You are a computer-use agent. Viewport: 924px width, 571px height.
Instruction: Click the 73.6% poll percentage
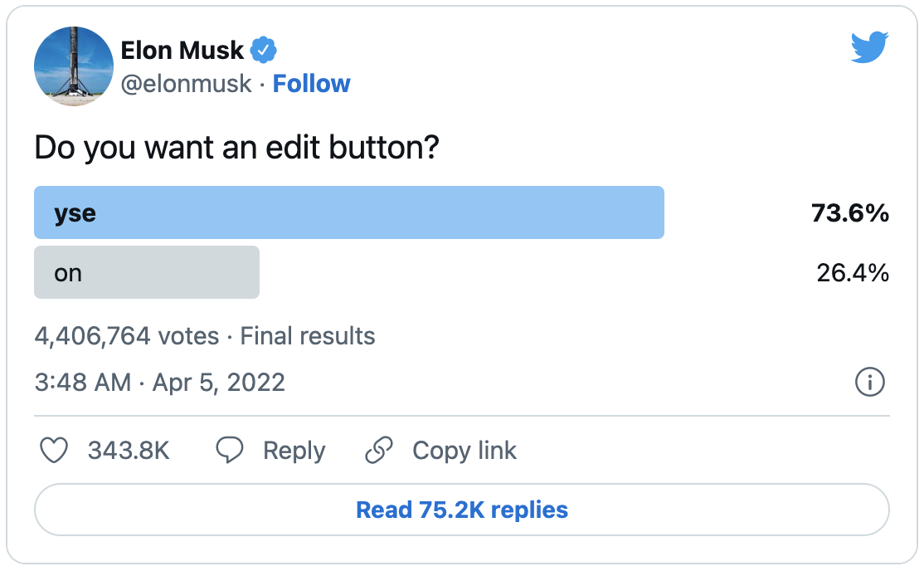[849, 213]
